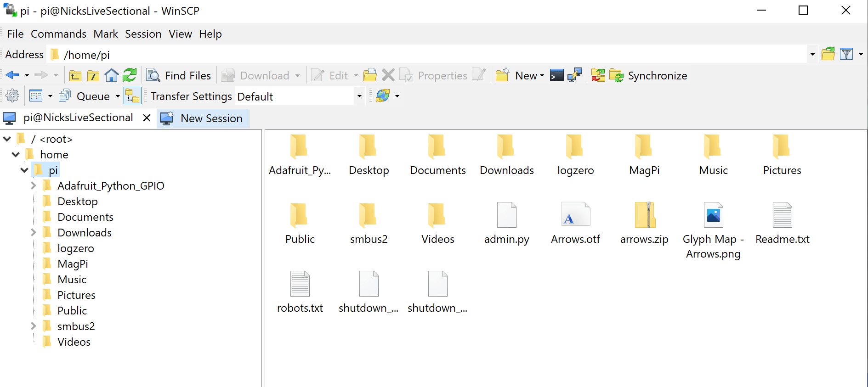Select the robots.txt file
Screen dimensions: 868x387
tap(300, 293)
